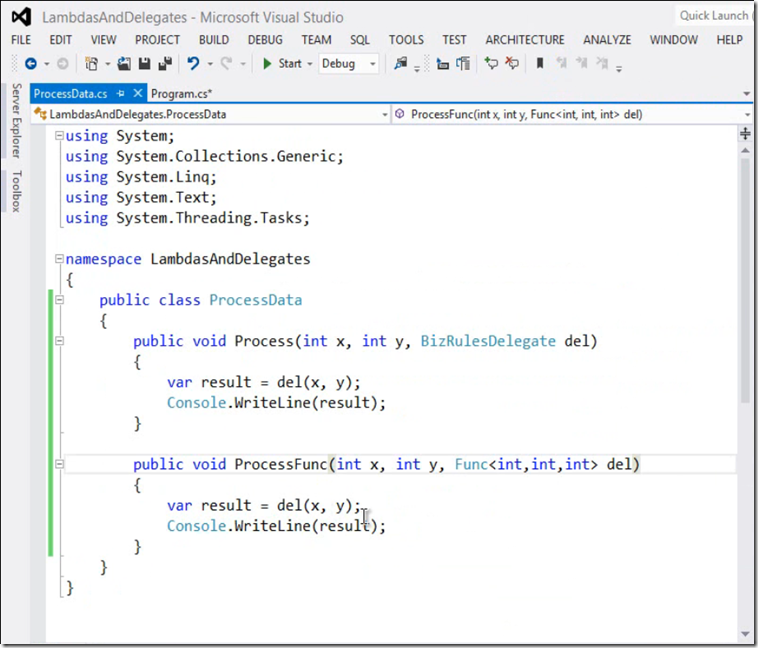Click the increase line indent icon

point(463,63)
